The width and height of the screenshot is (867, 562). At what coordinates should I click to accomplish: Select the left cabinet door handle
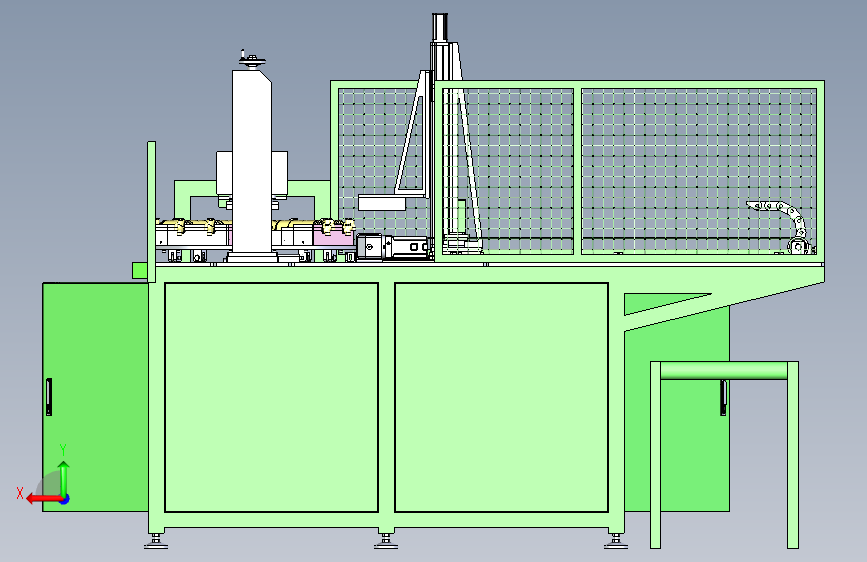49,397
